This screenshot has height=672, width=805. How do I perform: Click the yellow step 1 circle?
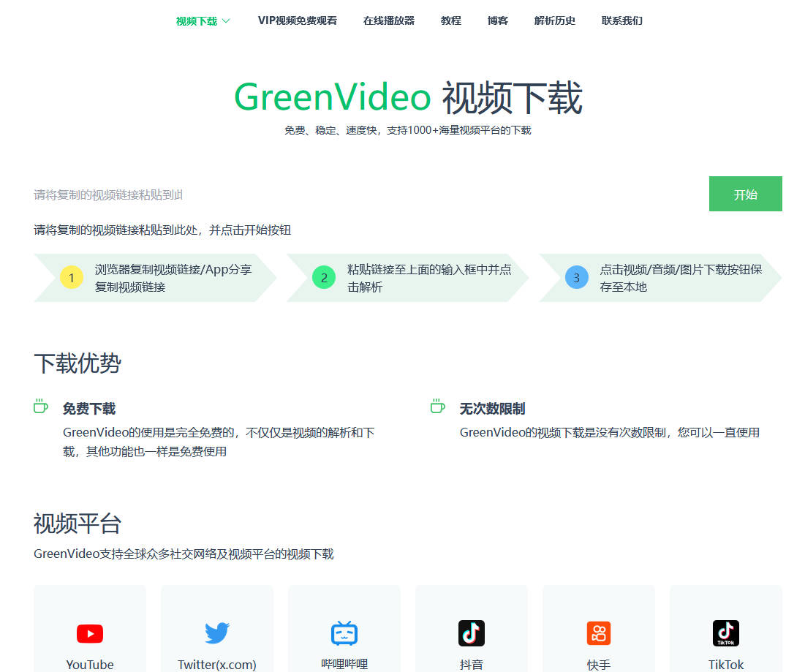click(x=71, y=278)
